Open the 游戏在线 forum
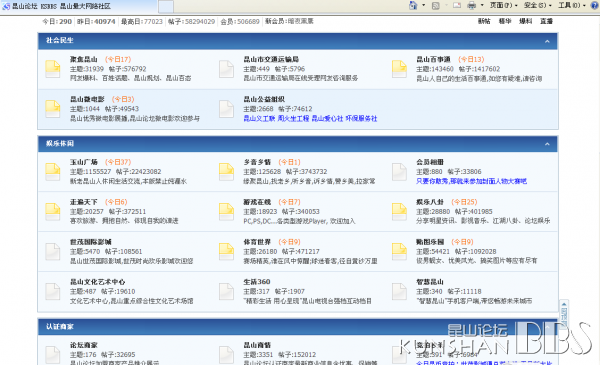600x365 pixels. click(257, 202)
